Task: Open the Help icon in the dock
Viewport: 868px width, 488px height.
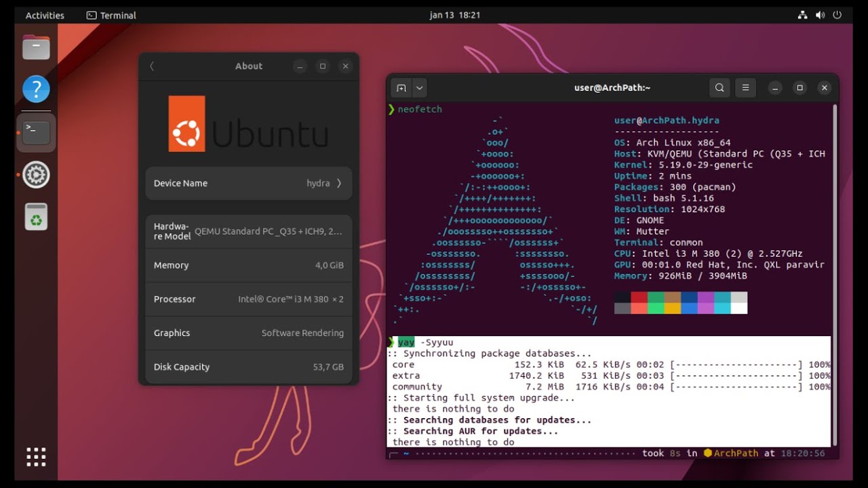Action: click(x=36, y=89)
